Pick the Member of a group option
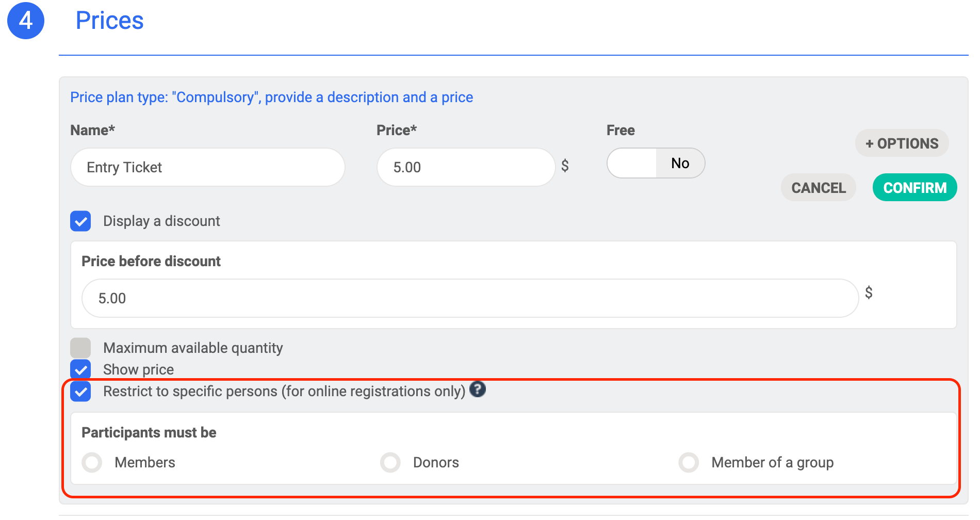This screenshot has height=520, width=980. (x=689, y=462)
